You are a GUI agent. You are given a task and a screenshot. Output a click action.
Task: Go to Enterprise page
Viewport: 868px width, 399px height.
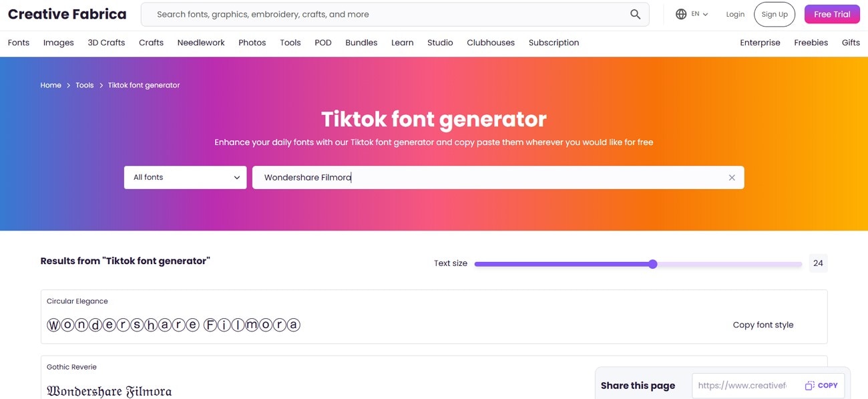pos(760,43)
